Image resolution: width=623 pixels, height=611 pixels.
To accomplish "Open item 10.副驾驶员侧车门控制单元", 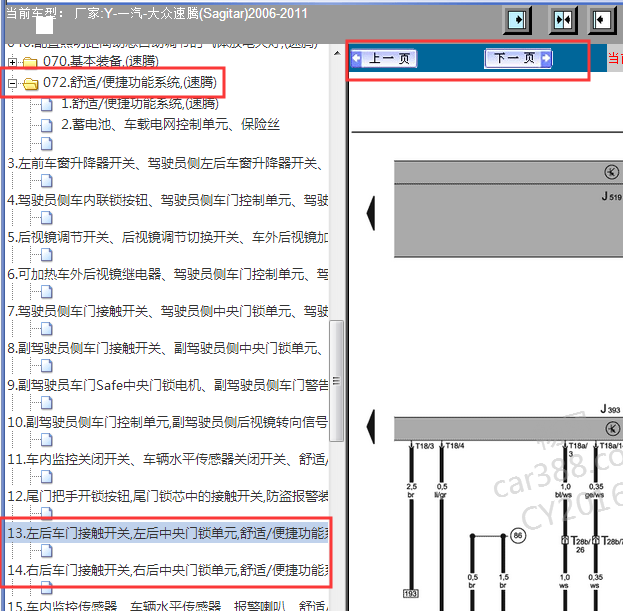I will coord(168,422).
